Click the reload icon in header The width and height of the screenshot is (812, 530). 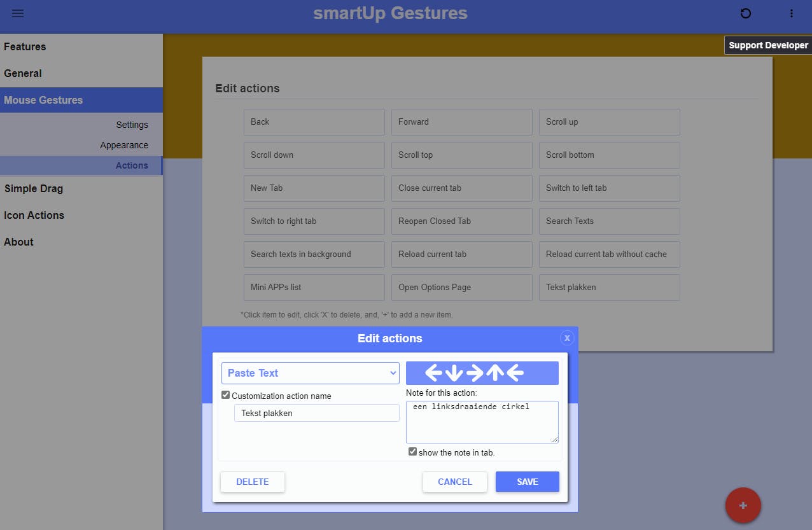point(746,13)
